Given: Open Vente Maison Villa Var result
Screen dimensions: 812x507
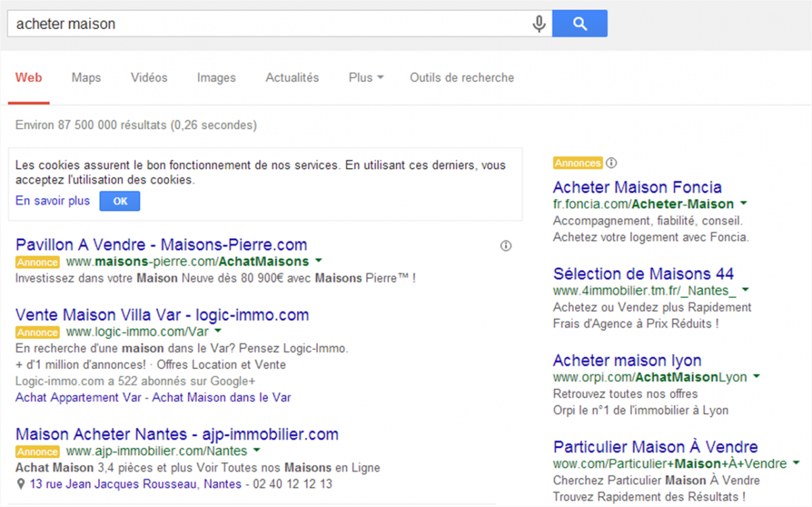Looking at the screenshot, I should 162,315.
